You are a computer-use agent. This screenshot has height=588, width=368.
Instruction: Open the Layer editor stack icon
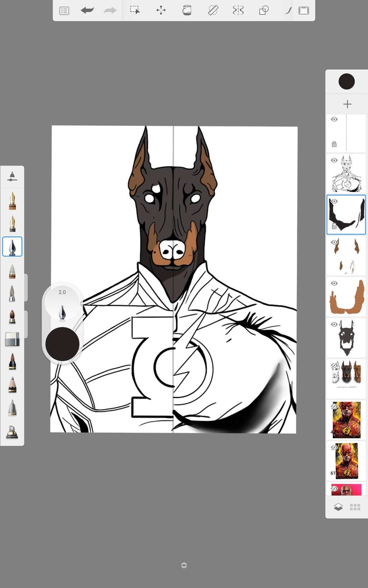[338, 507]
